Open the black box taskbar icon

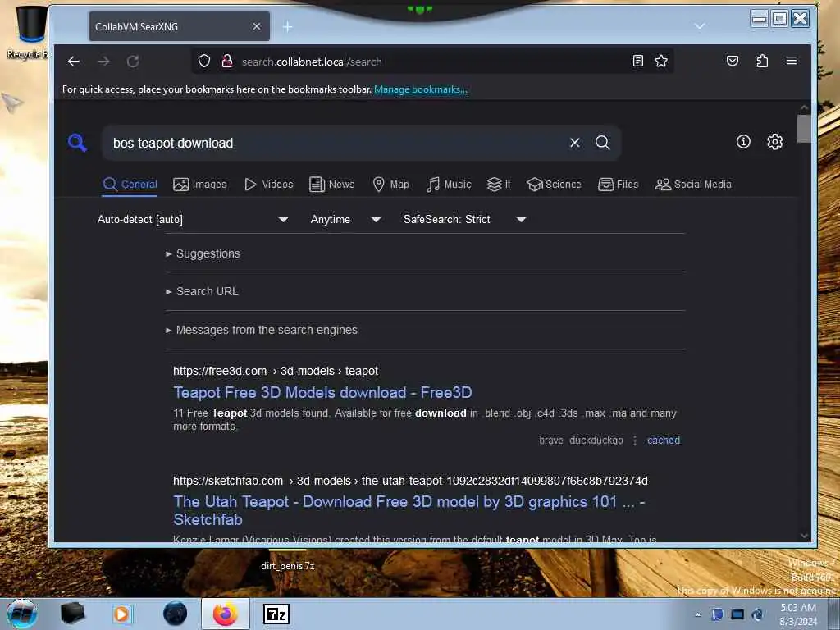pyautogui.click(x=72, y=614)
